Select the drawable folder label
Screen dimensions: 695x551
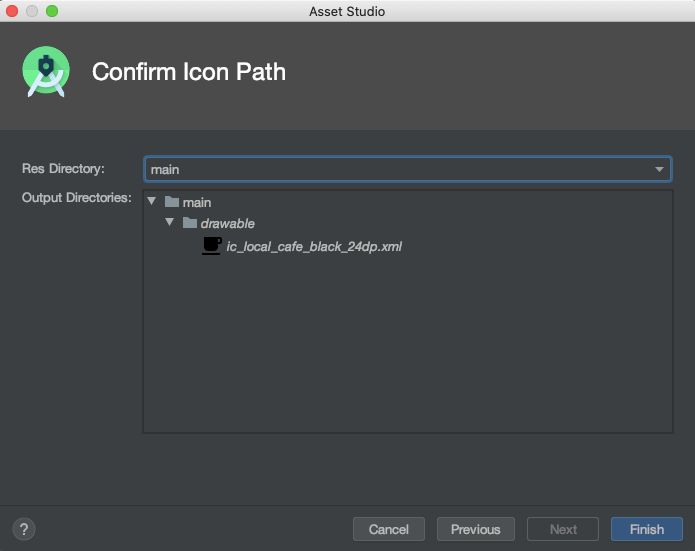click(x=227, y=223)
